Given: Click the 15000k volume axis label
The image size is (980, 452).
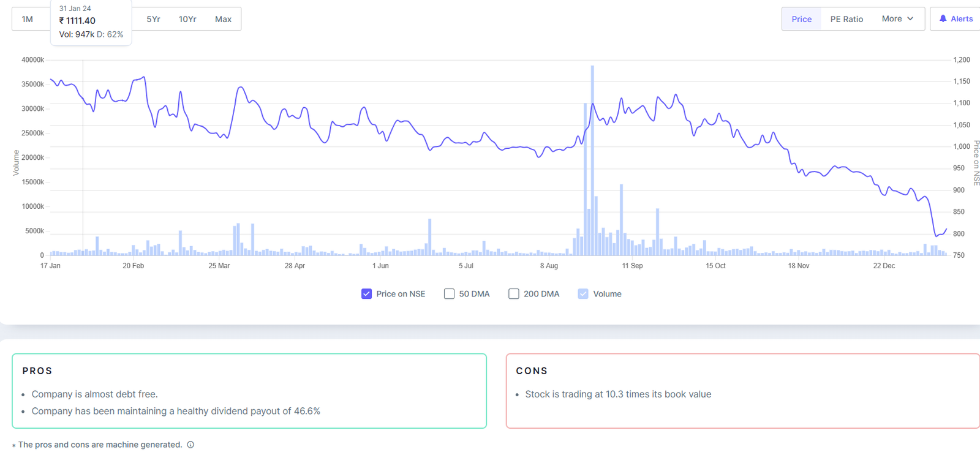Looking at the screenshot, I should [x=32, y=182].
